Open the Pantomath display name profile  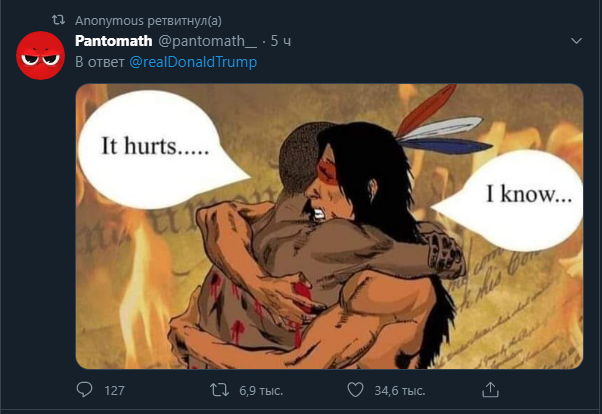point(114,41)
